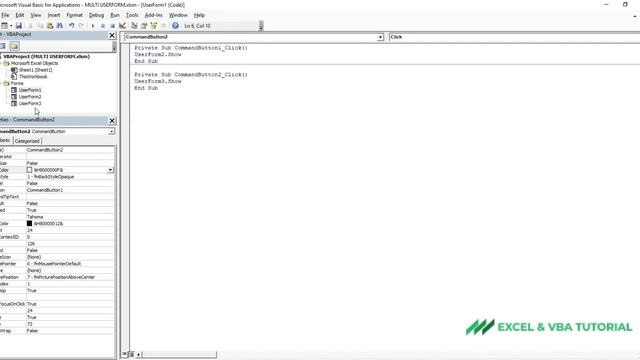
Task: Open the File menu
Action: coord(5,15)
